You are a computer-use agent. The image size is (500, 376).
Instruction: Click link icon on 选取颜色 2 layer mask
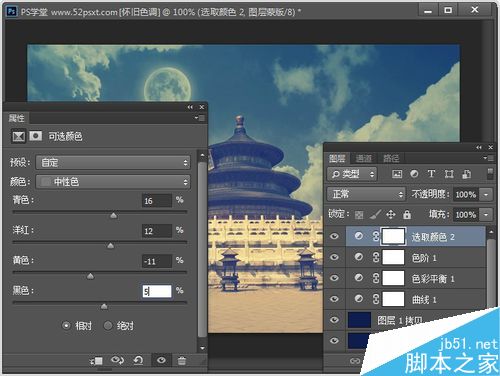point(376,236)
